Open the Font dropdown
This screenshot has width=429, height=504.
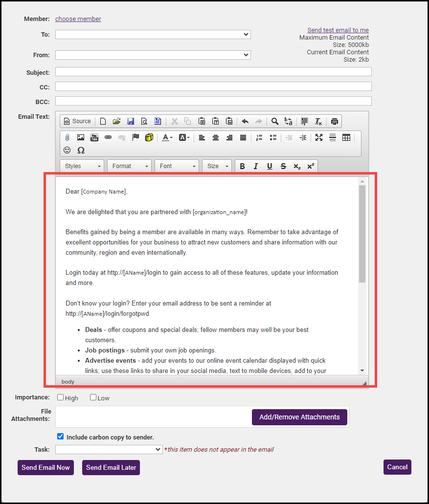tap(177, 166)
